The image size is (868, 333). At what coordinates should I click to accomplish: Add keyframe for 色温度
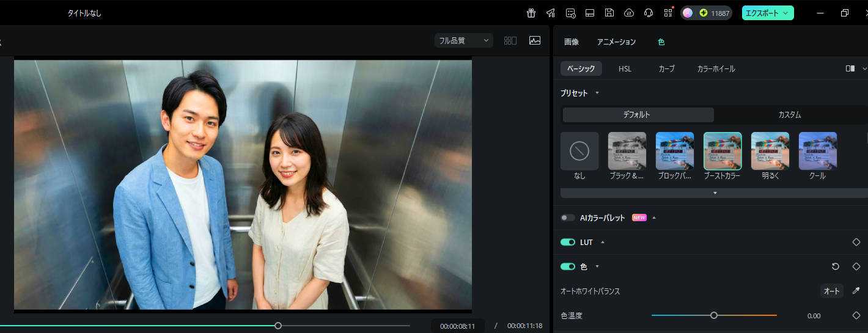(856, 315)
